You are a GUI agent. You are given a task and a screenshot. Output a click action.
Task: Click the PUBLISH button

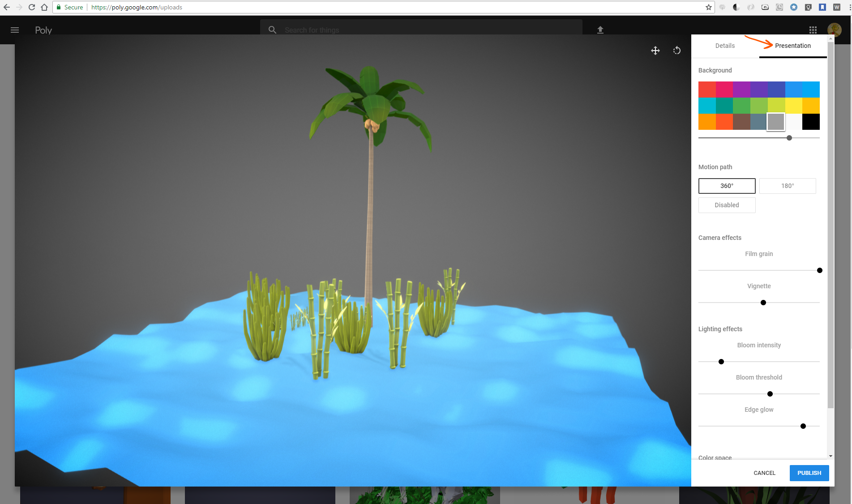click(809, 473)
